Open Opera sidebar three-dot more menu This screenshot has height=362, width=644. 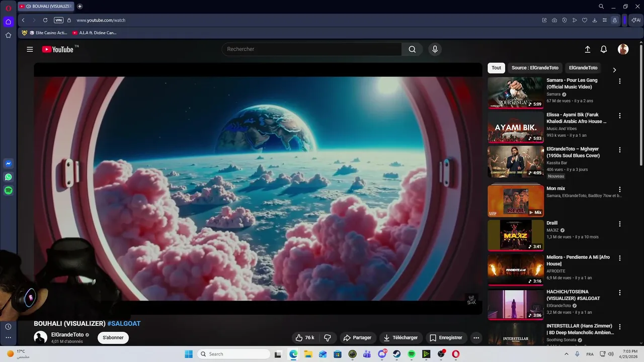(8, 338)
